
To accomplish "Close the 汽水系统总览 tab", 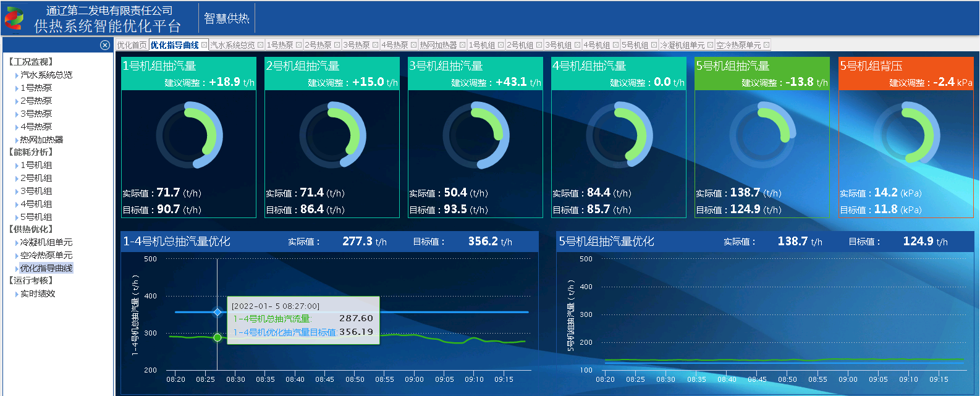I will [260, 45].
